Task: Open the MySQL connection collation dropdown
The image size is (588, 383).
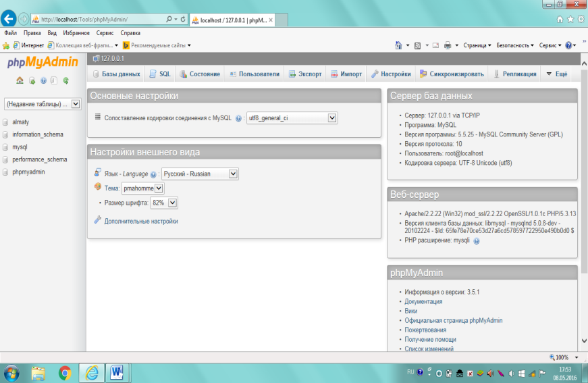Action: click(292, 118)
